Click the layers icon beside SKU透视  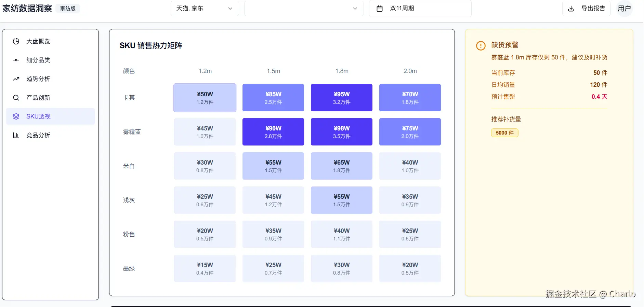pyautogui.click(x=16, y=116)
